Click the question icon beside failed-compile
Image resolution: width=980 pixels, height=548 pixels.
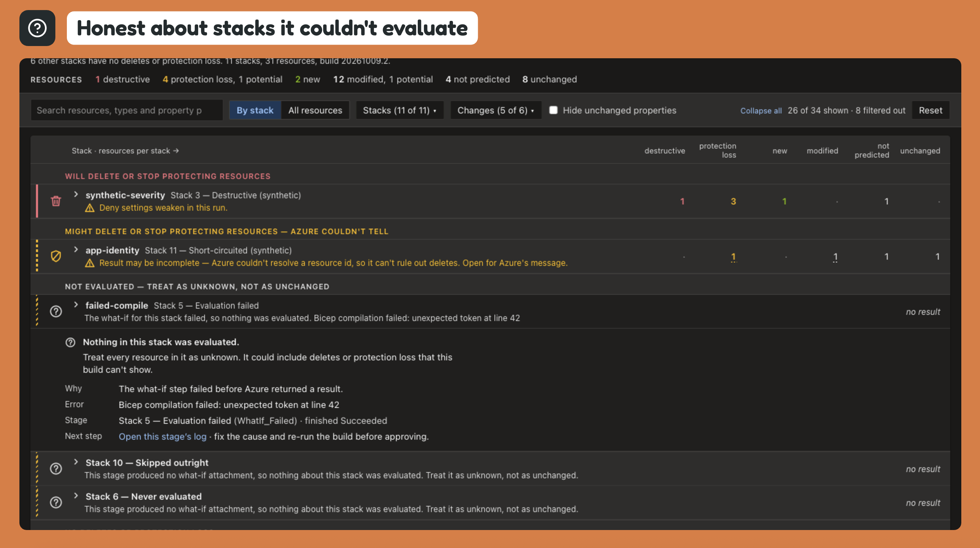[x=56, y=311]
